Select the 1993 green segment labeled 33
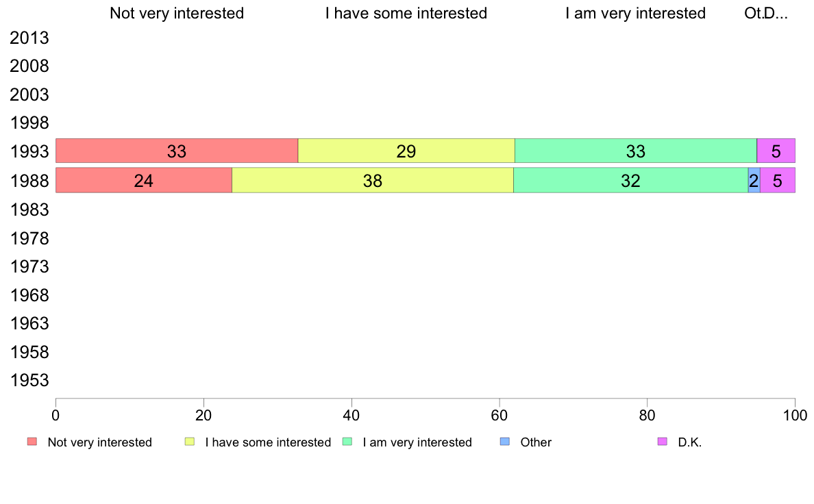The height and width of the screenshot is (504, 814). (x=636, y=151)
